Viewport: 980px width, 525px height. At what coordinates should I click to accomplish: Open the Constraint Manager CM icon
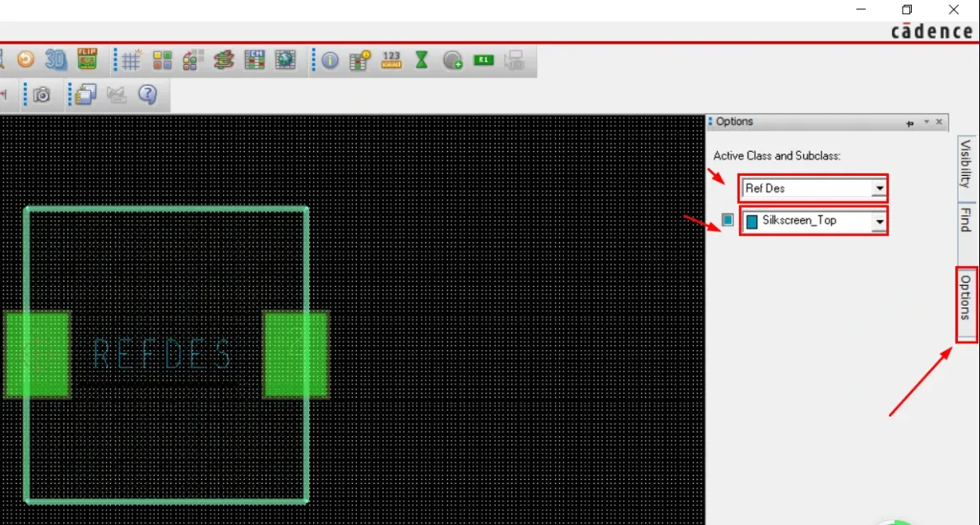click(x=254, y=60)
